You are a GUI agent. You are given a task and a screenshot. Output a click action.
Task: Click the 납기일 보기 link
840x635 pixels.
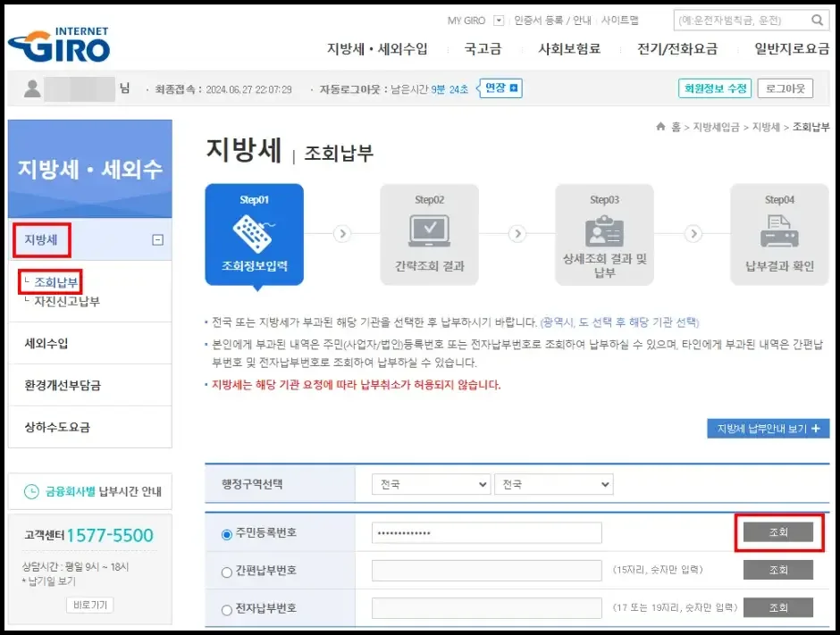tap(52, 581)
